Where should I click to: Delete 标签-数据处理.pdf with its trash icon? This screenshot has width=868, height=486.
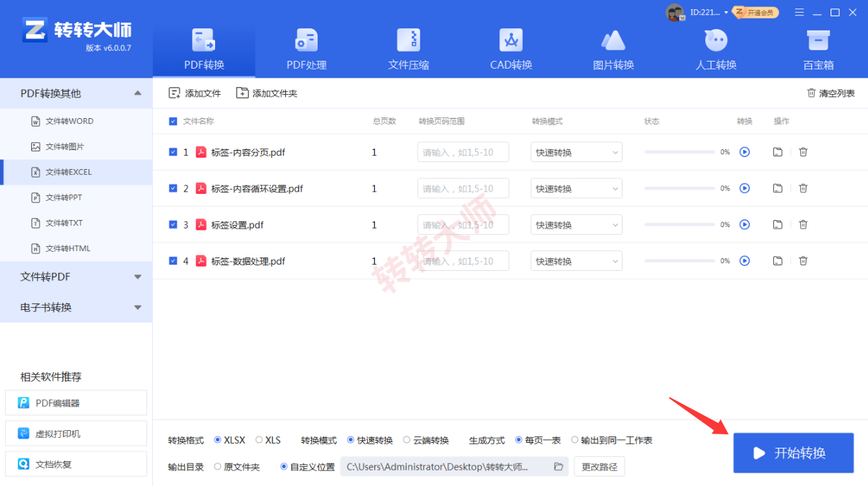tap(803, 260)
